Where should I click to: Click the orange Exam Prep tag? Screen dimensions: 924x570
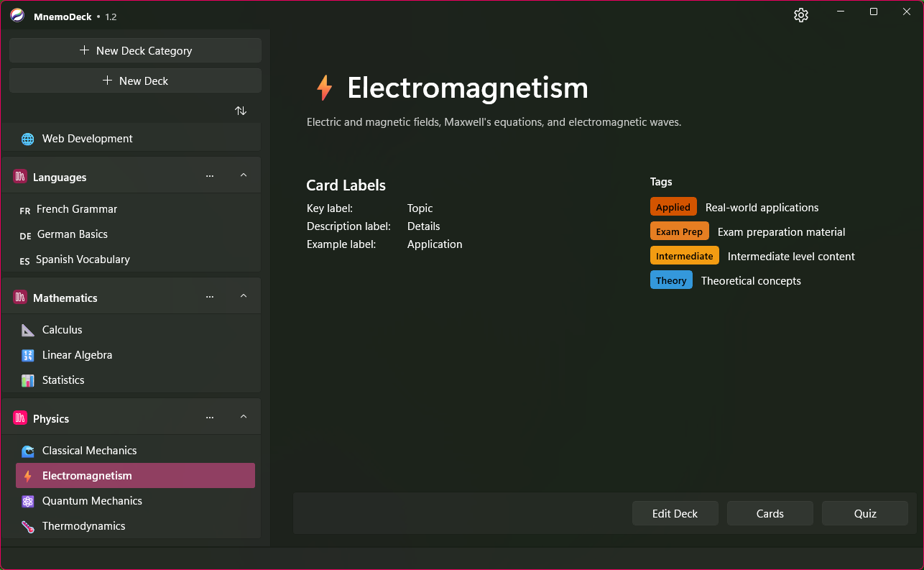pos(679,231)
